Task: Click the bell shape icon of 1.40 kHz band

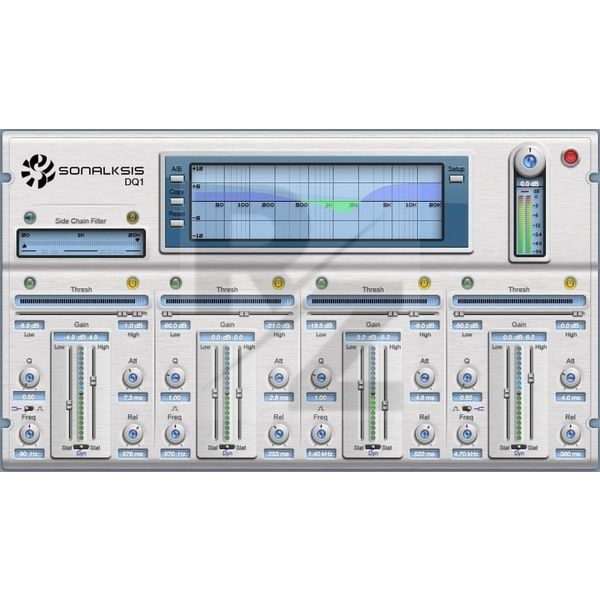Action: coord(321,408)
